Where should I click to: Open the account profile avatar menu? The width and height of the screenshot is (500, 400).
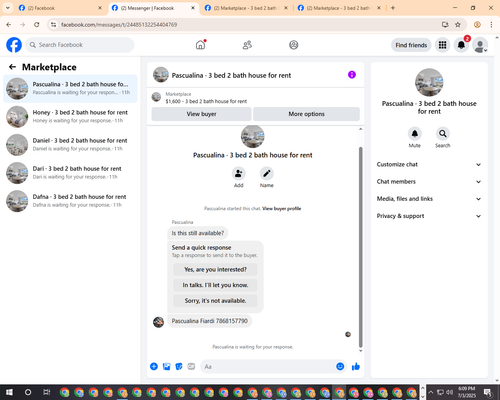[480, 45]
